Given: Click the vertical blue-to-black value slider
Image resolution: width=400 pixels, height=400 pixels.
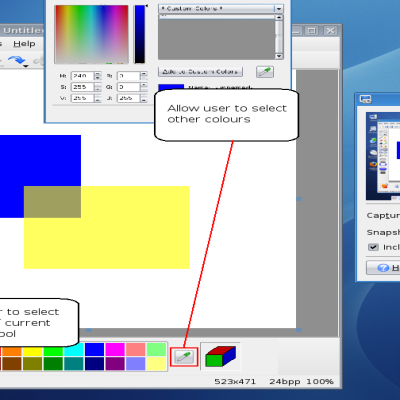Looking at the screenshot, I should tap(139, 34).
